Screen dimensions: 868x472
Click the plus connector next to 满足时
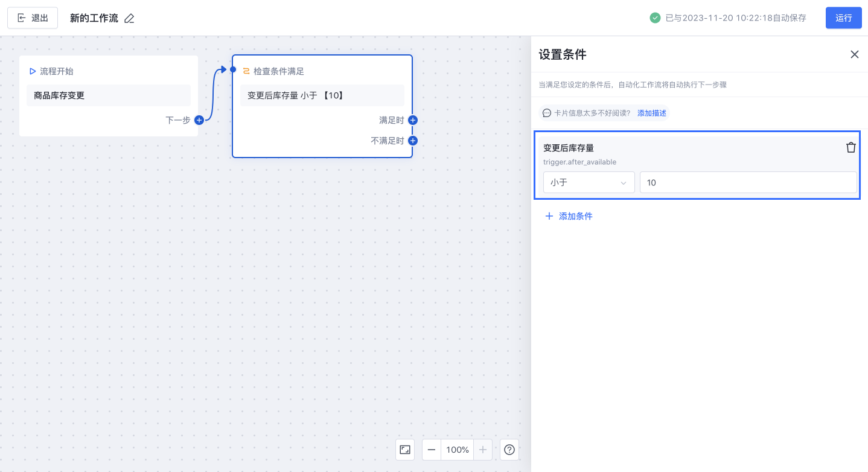tap(413, 120)
